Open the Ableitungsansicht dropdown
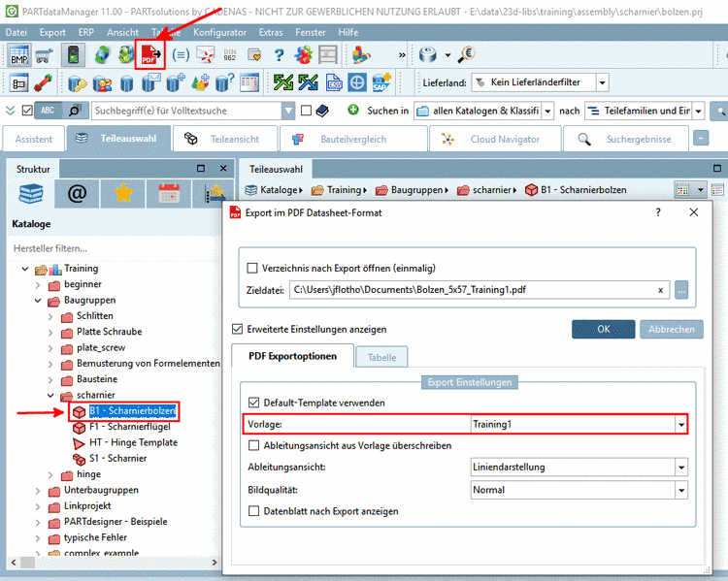 coord(681,468)
